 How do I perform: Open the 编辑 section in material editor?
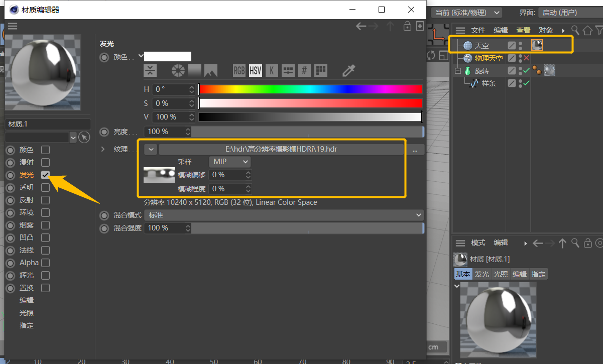click(x=27, y=300)
